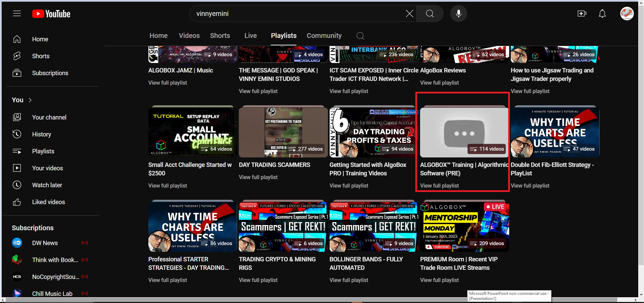View full DAY TRADING SCAMMERS playlist
Image resolution: width=644 pixels, height=303 pixels.
coord(258,177)
